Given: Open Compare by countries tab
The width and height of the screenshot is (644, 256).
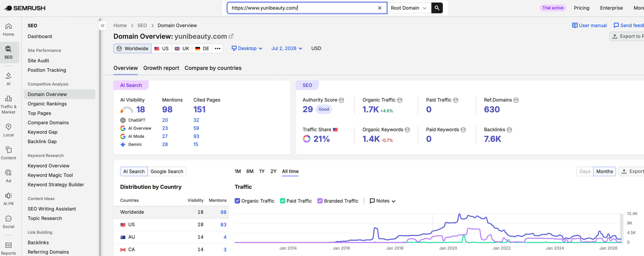Looking at the screenshot, I should (x=213, y=68).
